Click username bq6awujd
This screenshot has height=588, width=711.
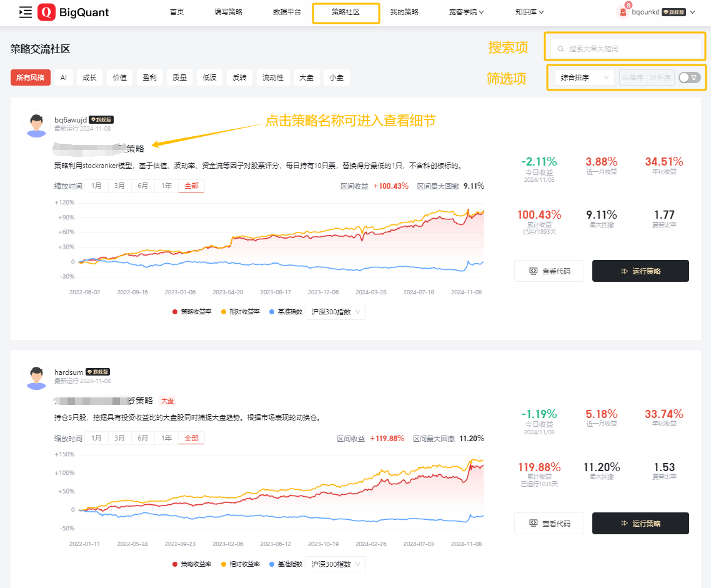coord(70,120)
